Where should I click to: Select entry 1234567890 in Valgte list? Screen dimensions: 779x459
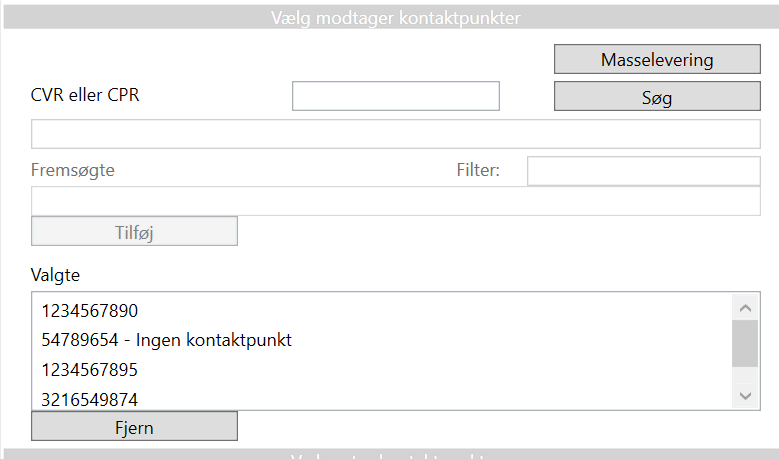(x=90, y=311)
